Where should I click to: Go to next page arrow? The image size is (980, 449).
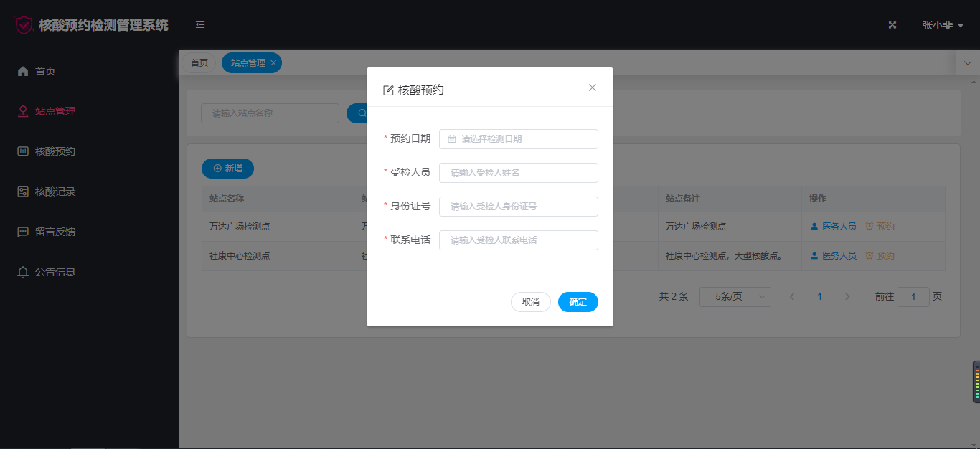[847, 297]
